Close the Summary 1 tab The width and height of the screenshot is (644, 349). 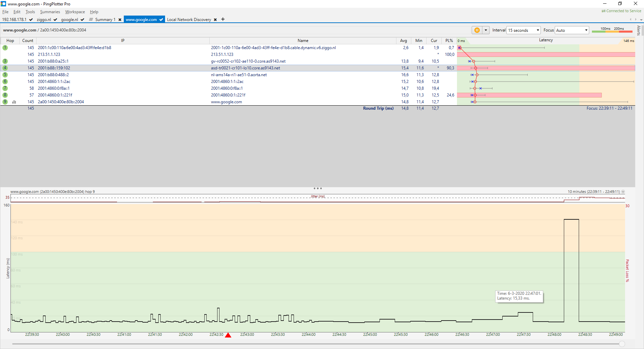tap(120, 20)
